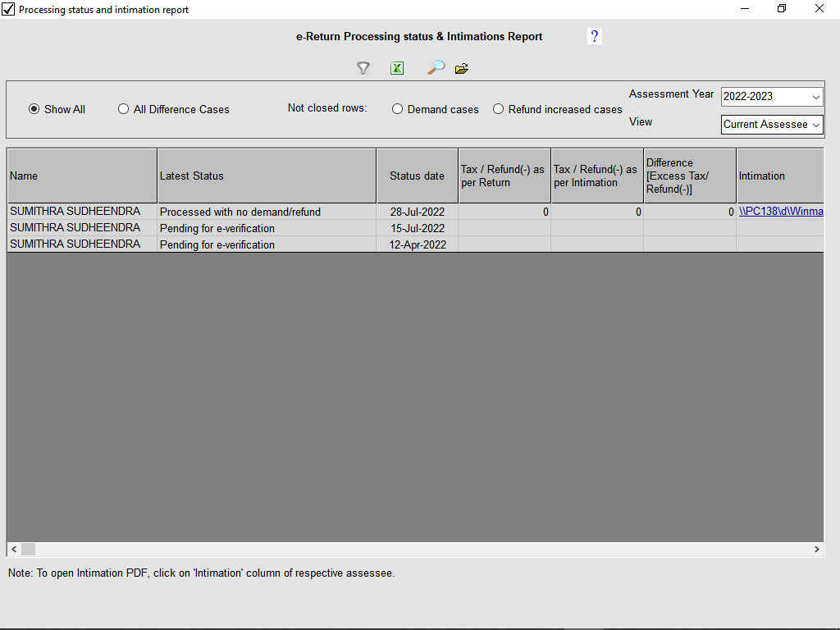Select All Difference Cases radio option
840x630 pixels.
click(123, 109)
